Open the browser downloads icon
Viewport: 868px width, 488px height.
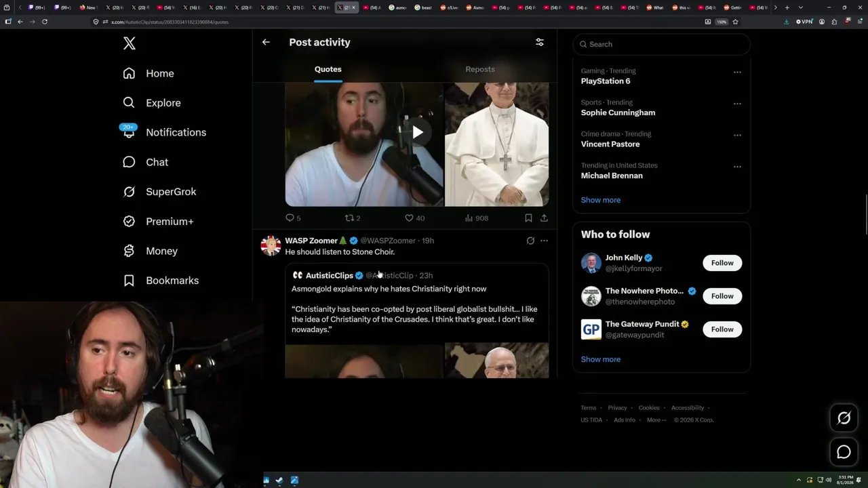click(x=787, y=22)
